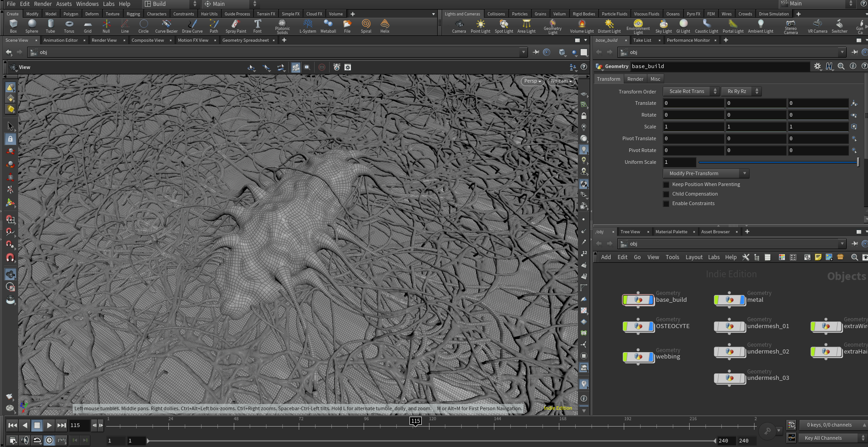The width and height of the screenshot is (868, 447).
Task: Switch to the Material Palette tab
Action: coord(671,232)
